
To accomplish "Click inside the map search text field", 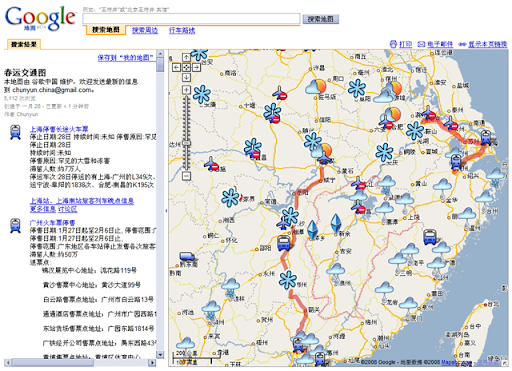I will point(191,19).
